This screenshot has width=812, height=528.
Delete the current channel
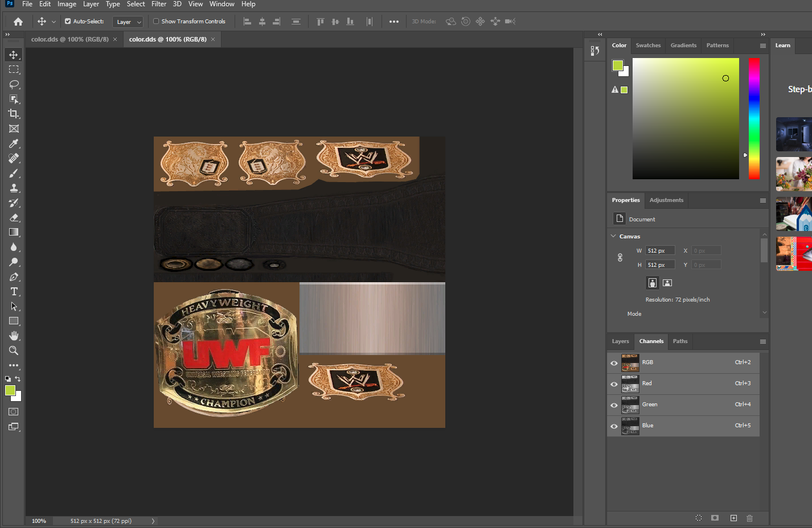pyautogui.click(x=749, y=518)
